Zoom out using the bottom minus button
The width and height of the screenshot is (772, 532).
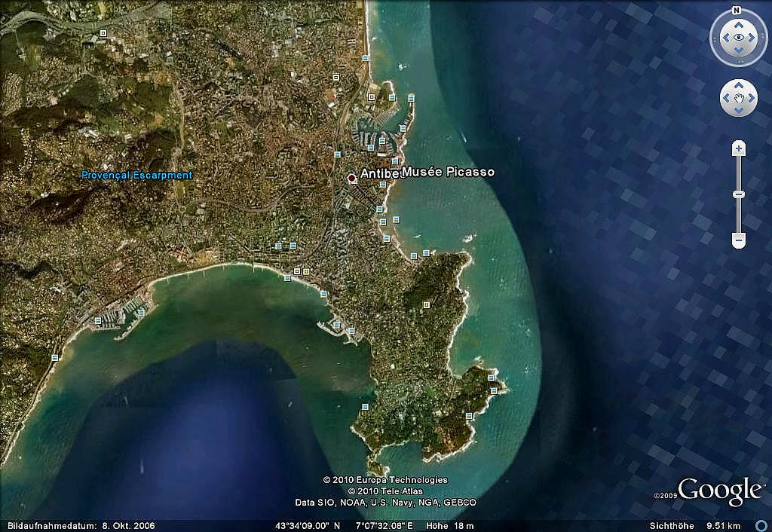[x=739, y=240]
